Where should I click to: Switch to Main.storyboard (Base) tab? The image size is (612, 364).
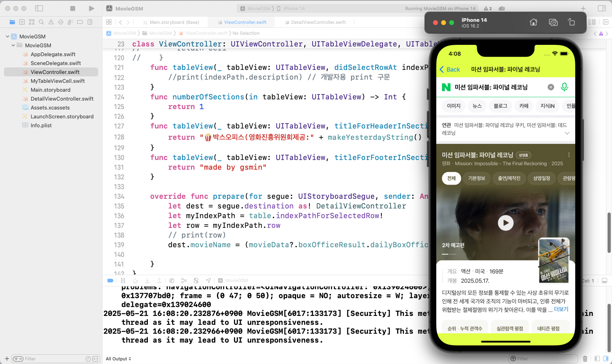[171, 22]
